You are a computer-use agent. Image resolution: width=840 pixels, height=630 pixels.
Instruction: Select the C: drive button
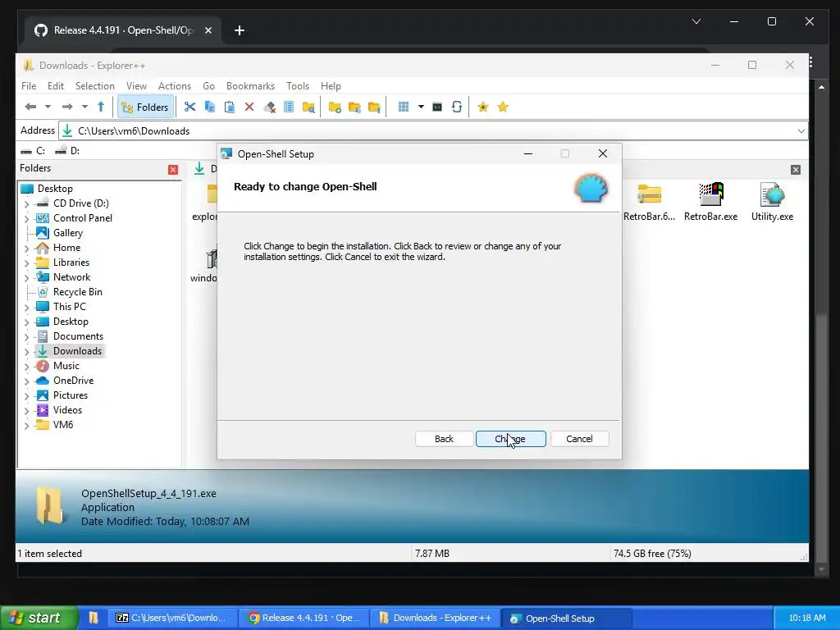click(33, 151)
